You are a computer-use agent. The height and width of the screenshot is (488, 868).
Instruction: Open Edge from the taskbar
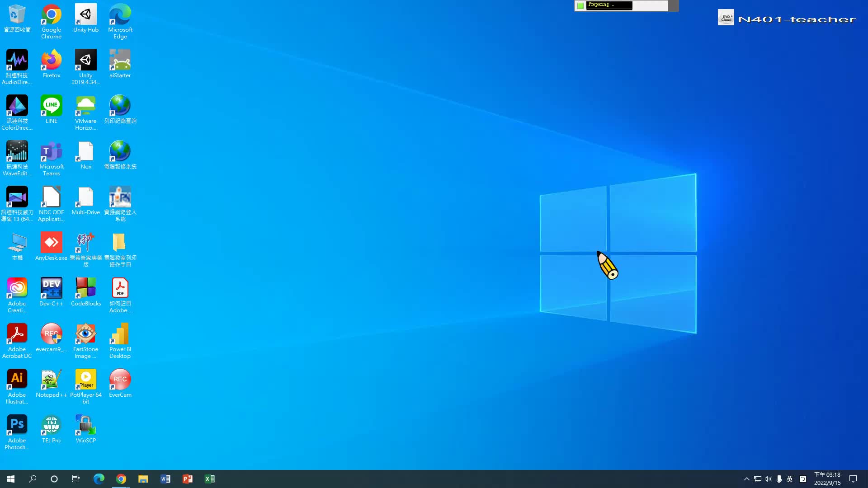99,479
